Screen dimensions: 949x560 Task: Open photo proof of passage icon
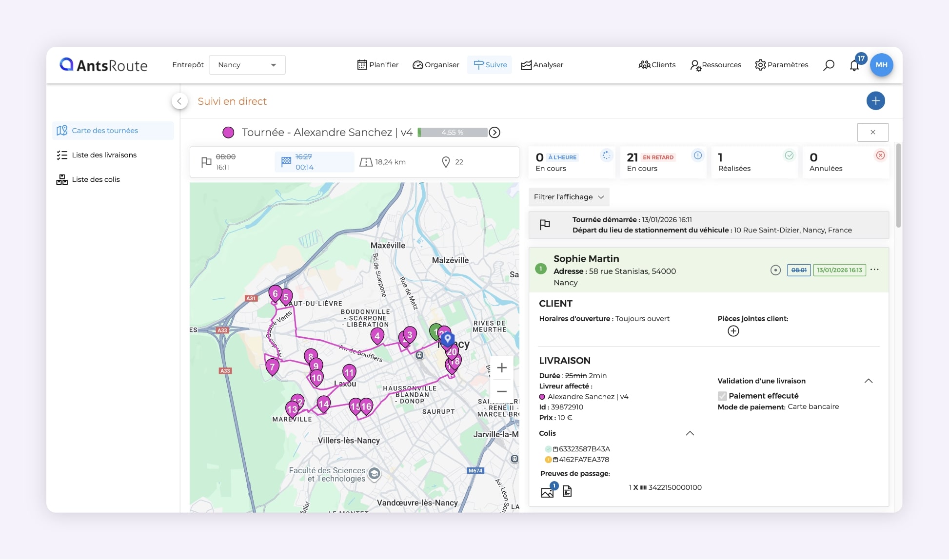coord(547,492)
